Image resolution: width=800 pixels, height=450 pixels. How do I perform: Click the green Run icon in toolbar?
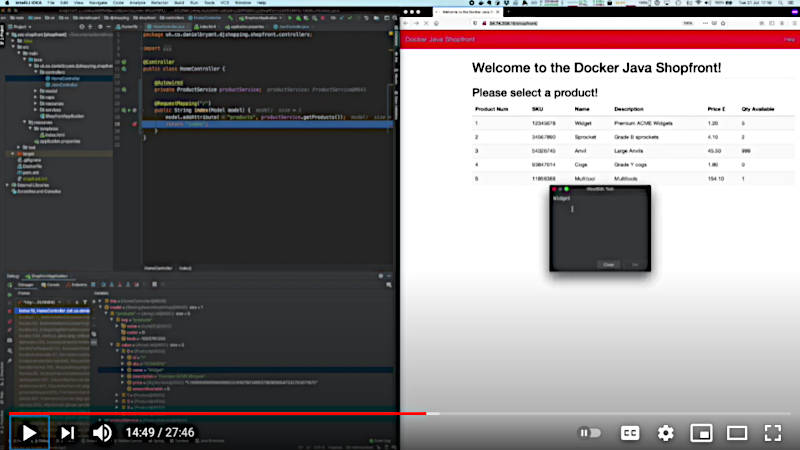click(290, 18)
